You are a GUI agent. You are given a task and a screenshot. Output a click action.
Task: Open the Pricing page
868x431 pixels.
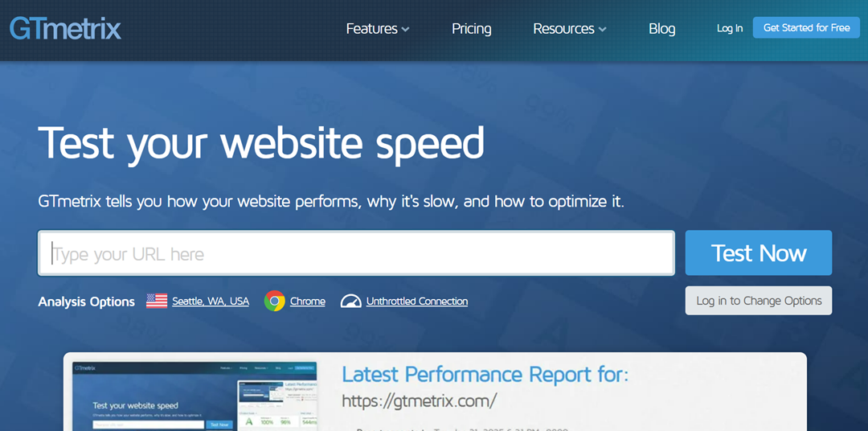pos(471,29)
